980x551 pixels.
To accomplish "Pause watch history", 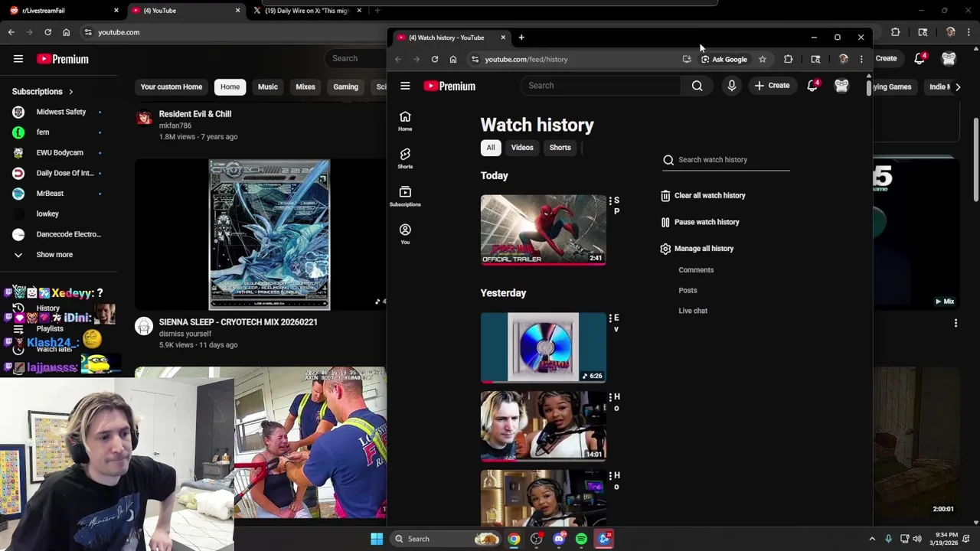I will tap(700, 222).
